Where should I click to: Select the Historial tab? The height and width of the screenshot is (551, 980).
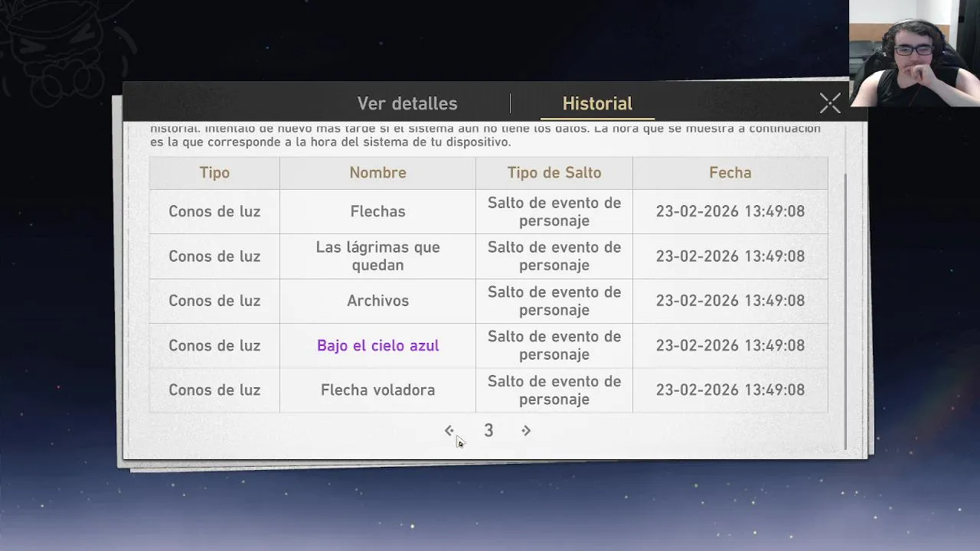pos(597,103)
